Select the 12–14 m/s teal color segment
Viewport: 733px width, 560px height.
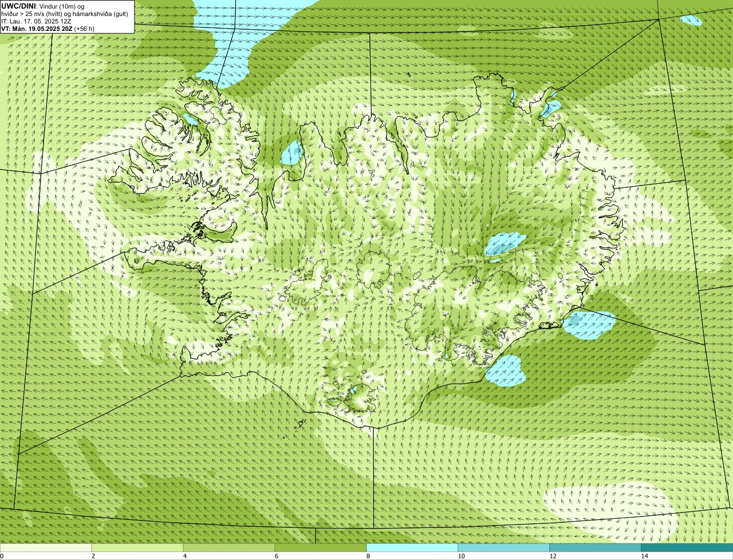click(x=596, y=548)
